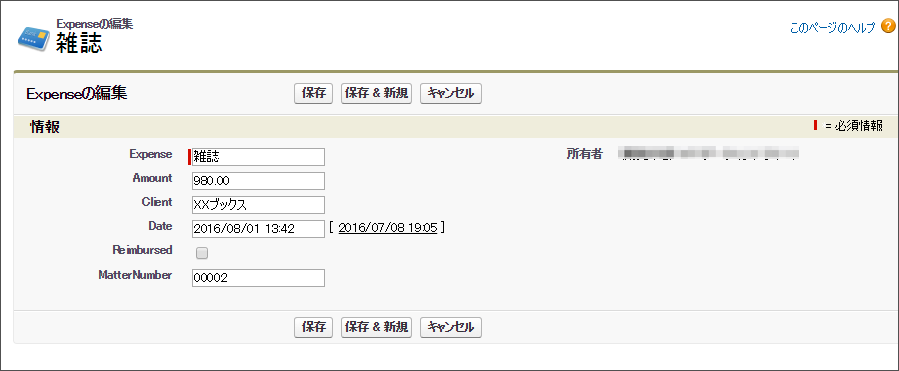This screenshot has height=371, width=899.
Task: Insert current time via 2016/07/08 19:05 link
Action: (388, 228)
